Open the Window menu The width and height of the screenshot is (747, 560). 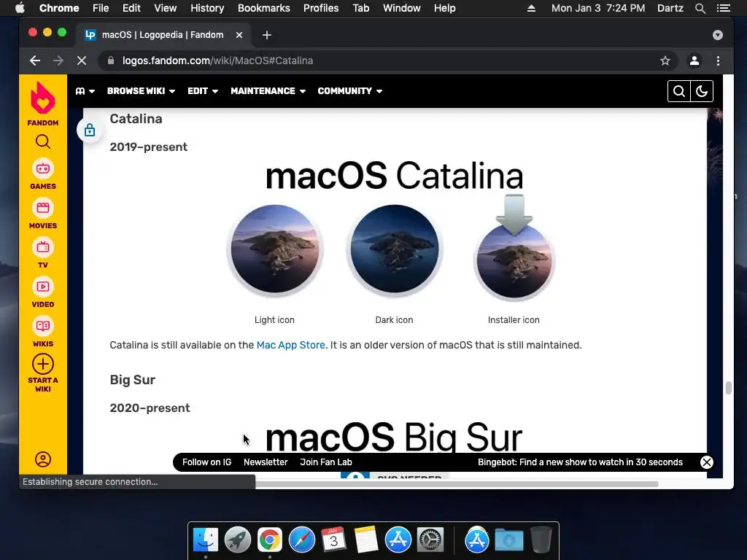click(402, 8)
